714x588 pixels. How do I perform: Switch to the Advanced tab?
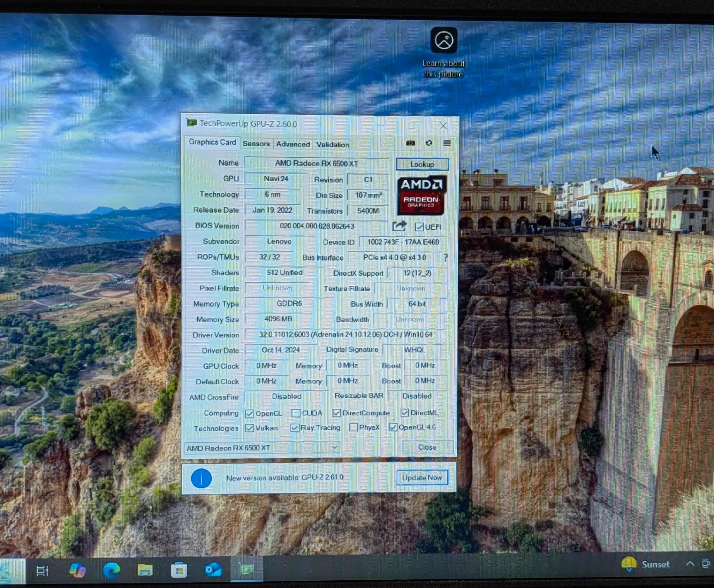coord(293,144)
